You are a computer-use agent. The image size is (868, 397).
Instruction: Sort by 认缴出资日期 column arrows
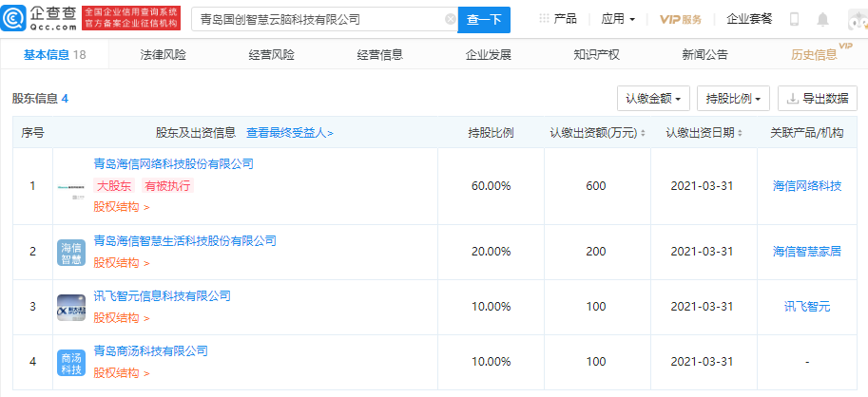pyautogui.click(x=740, y=133)
